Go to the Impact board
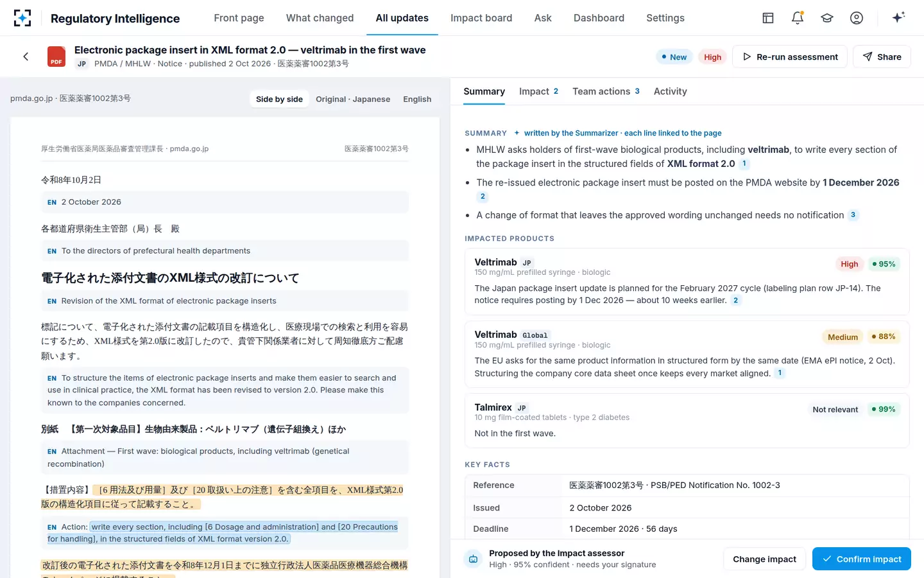Image resolution: width=924 pixels, height=578 pixels. pyautogui.click(x=481, y=18)
